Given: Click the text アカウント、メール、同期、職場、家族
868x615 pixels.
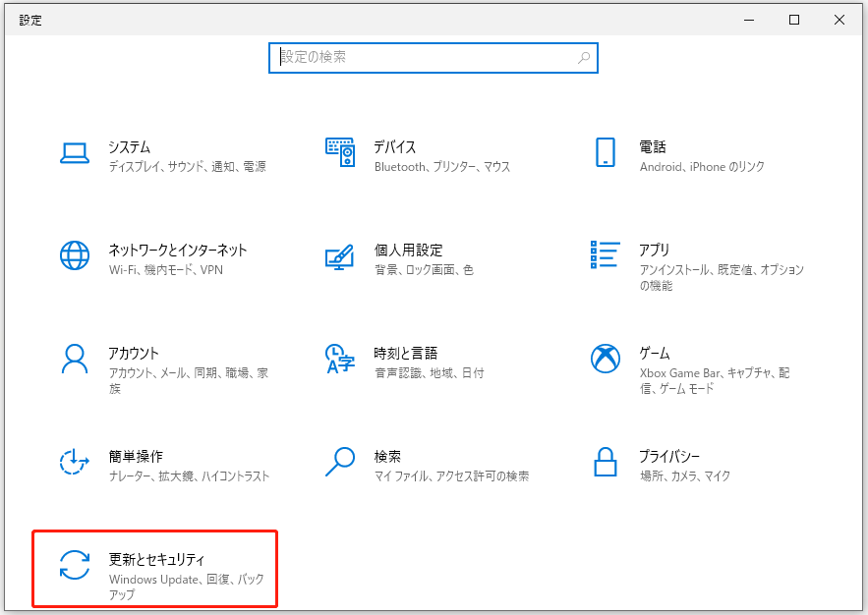Looking at the screenshot, I should click(188, 380).
